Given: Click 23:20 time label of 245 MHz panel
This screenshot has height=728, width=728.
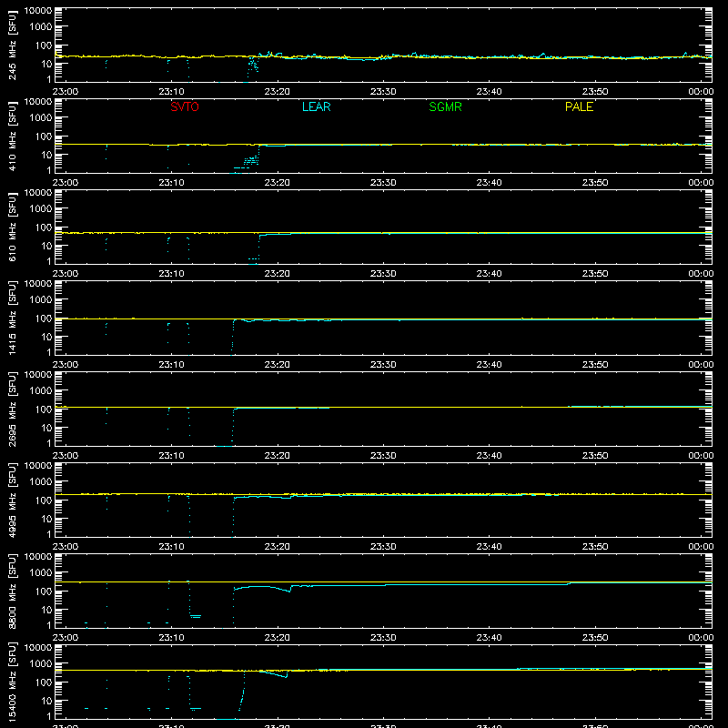Looking at the screenshot, I should (x=278, y=92).
